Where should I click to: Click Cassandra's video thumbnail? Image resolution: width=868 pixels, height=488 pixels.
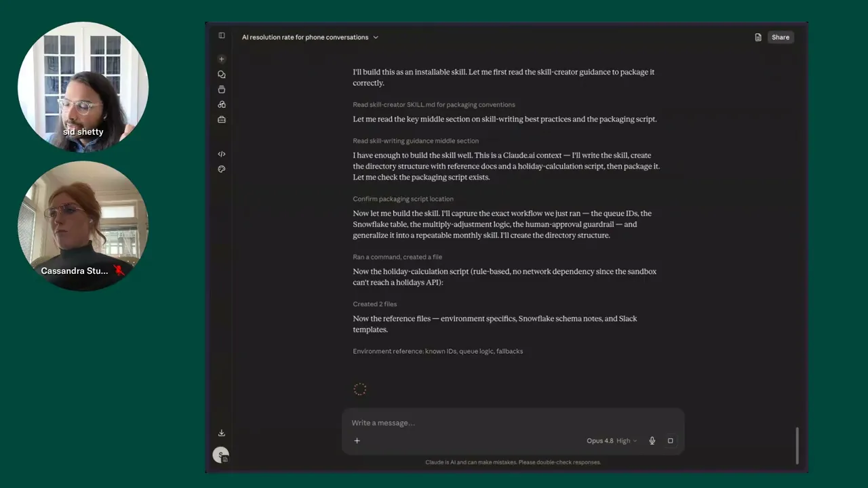pyautogui.click(x=83, y=226)
